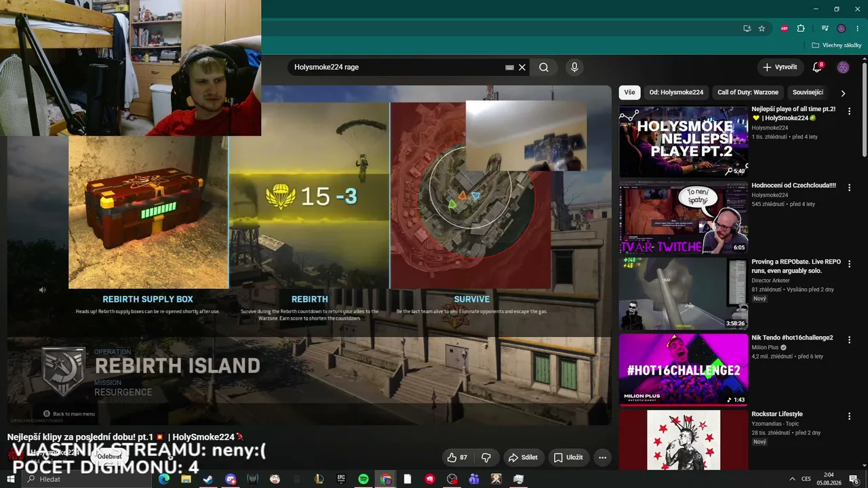The image size is (868, 488).
Task: Toggle the video player mute speaker icon
Action: click(x=42, y=290)
